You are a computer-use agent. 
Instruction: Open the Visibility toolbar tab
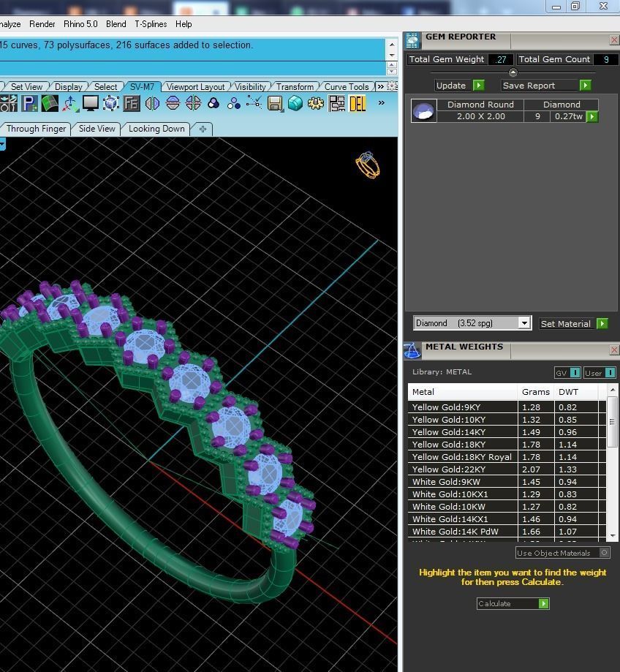pos(250,86)
